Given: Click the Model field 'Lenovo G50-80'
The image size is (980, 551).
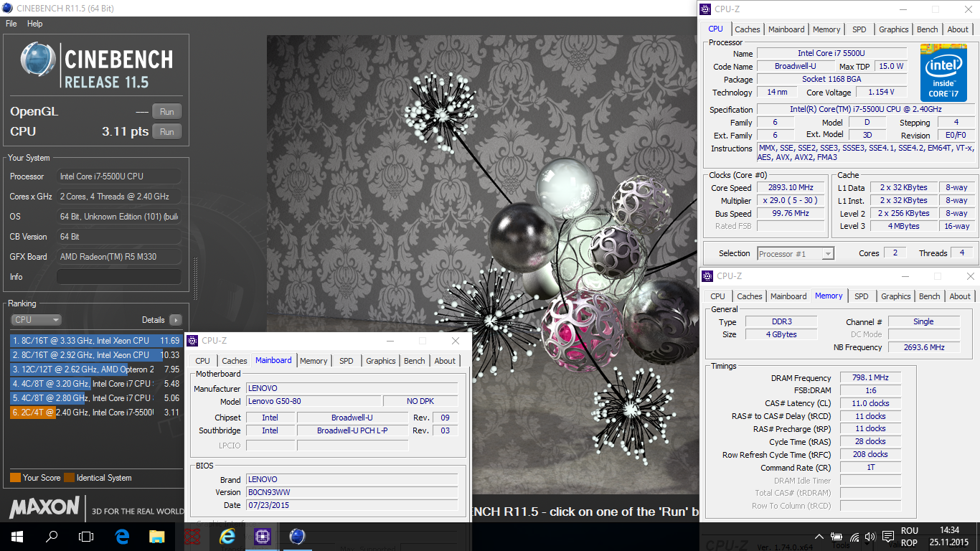Looking at the screenshot, I should [x=314, y=401].
